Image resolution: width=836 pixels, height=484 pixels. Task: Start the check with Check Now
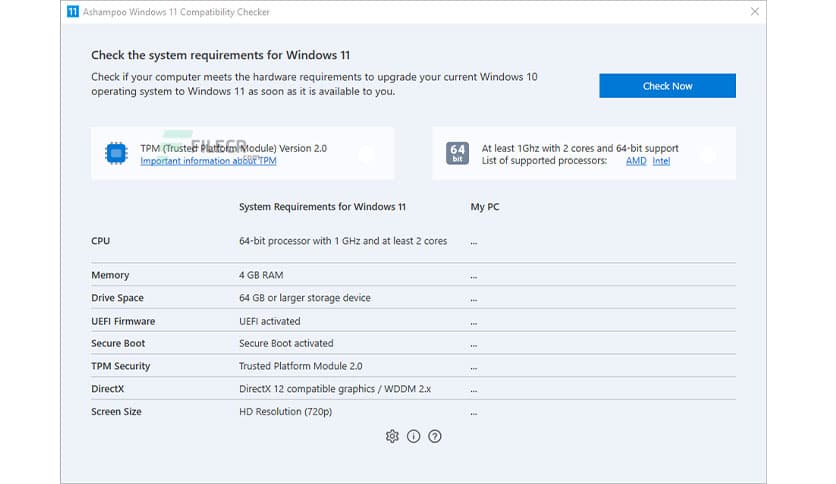click(x=667, y=86)
